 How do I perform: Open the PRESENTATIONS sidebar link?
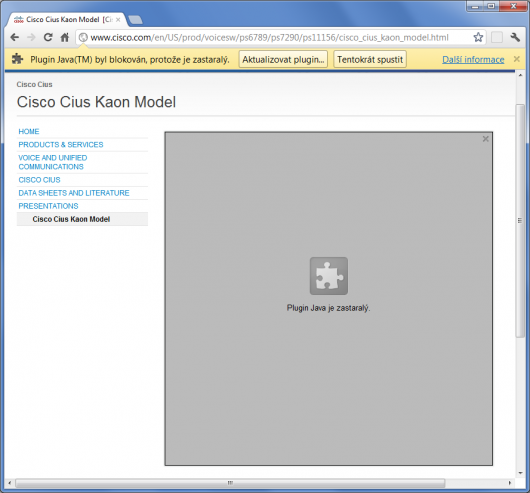tap(48, 206)
